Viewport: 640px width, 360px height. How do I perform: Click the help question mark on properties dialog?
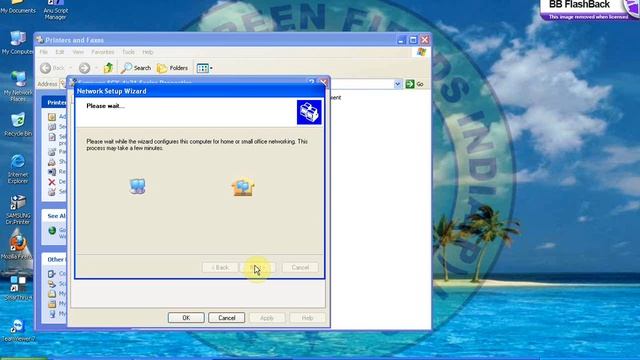point(312,82)
